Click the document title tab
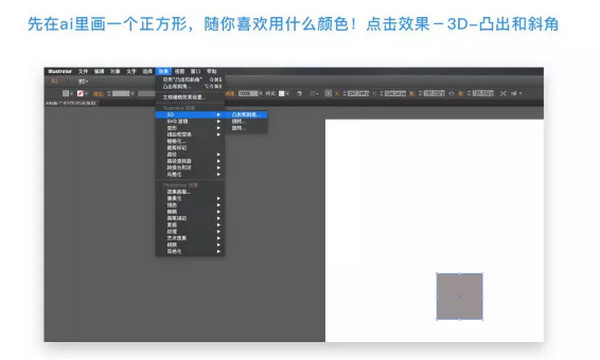Image resolution: width=600 pixels, height=360 pixels. 71,103
